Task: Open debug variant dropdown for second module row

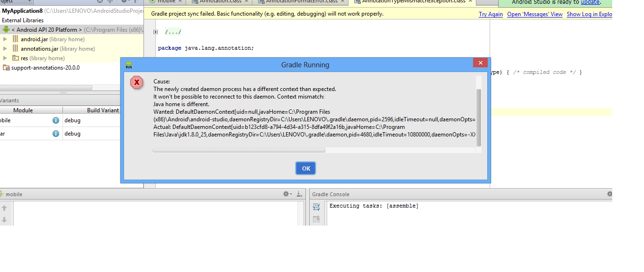Action: pos(92,134)
